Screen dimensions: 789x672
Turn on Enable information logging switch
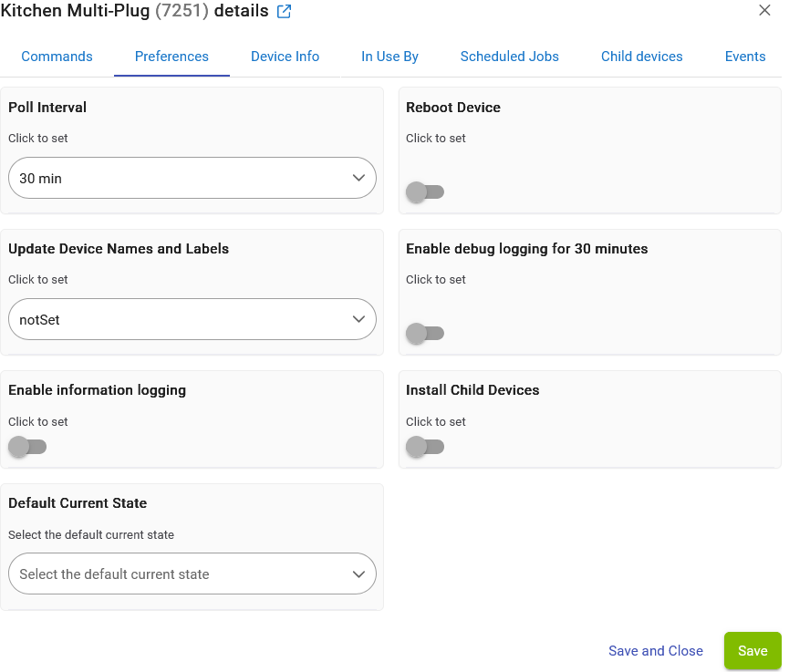point(26,447)
